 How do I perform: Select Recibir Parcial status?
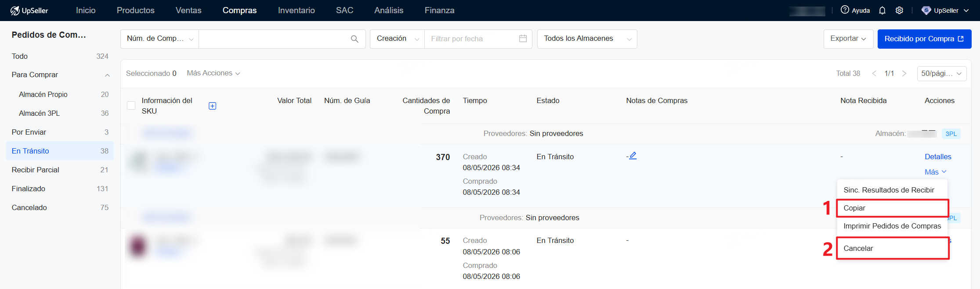(60, 170)
